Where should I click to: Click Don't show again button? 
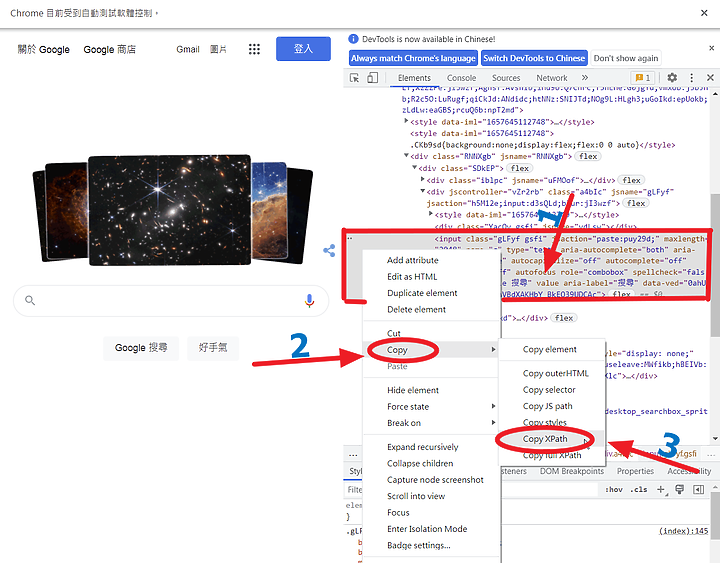626,58
